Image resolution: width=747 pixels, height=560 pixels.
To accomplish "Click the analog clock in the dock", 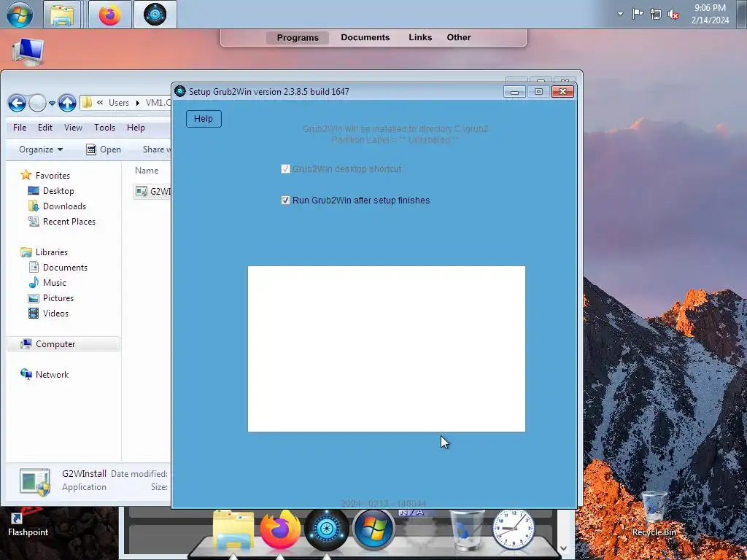I will click(x=513, y=529).
